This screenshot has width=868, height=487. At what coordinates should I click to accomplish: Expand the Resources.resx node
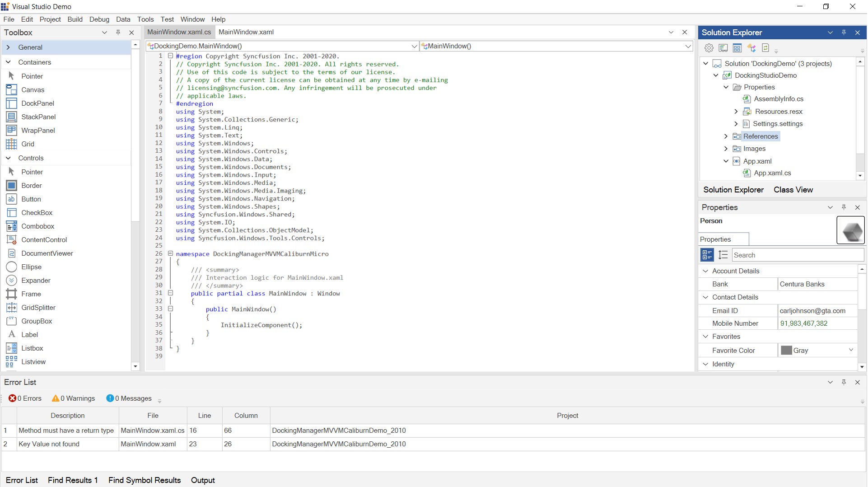(736, 112)
